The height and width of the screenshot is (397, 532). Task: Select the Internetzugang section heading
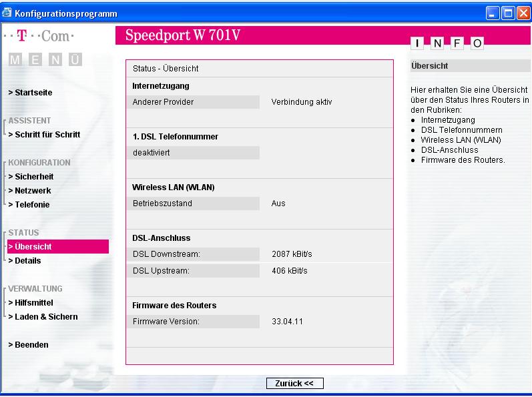pos(161,86)
